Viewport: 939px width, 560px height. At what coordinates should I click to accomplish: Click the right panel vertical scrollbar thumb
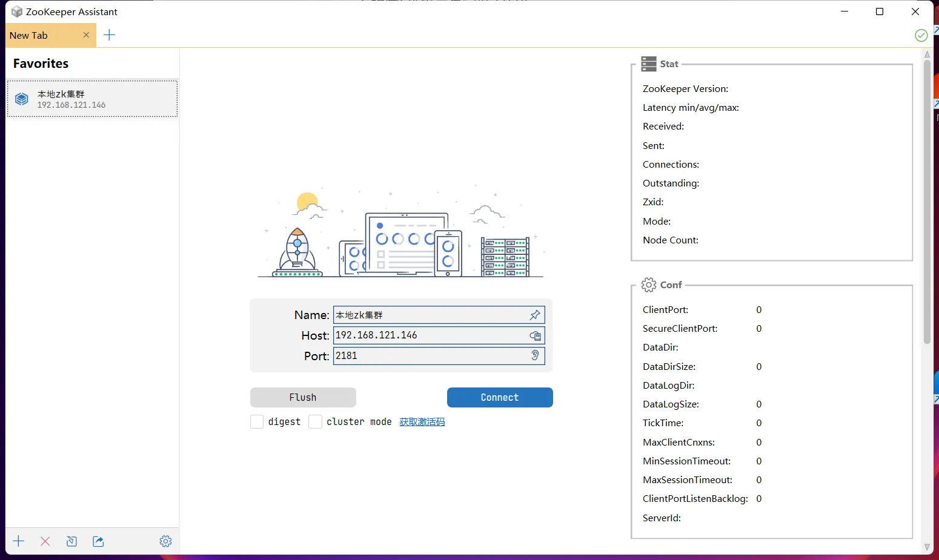tap(927, 202)
